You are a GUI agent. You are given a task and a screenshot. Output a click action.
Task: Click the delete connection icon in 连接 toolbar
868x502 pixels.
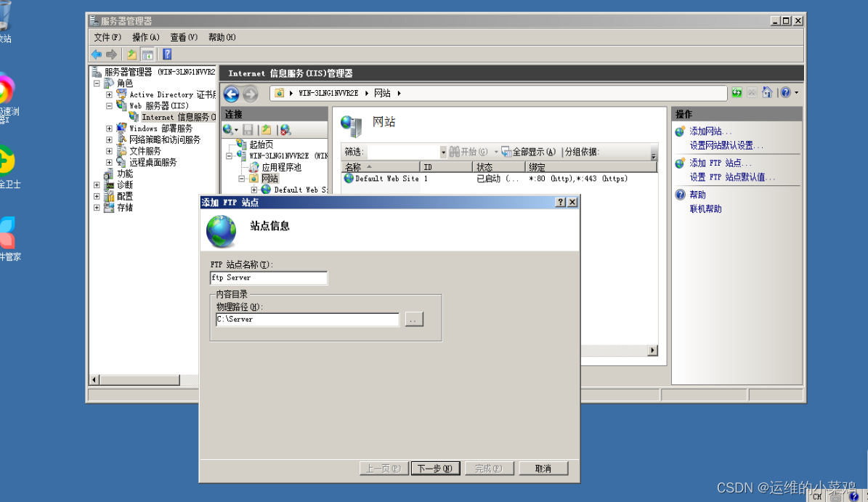(x=285, y=129)
